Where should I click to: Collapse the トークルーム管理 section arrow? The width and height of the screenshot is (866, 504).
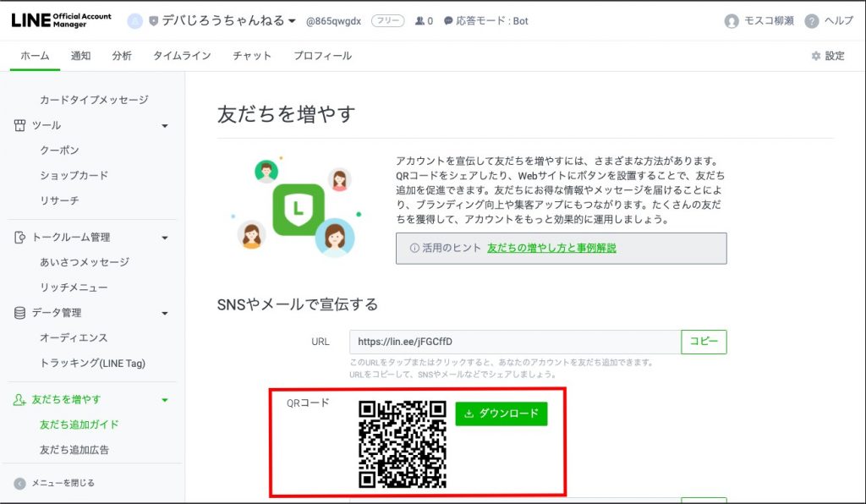(165, 238)
